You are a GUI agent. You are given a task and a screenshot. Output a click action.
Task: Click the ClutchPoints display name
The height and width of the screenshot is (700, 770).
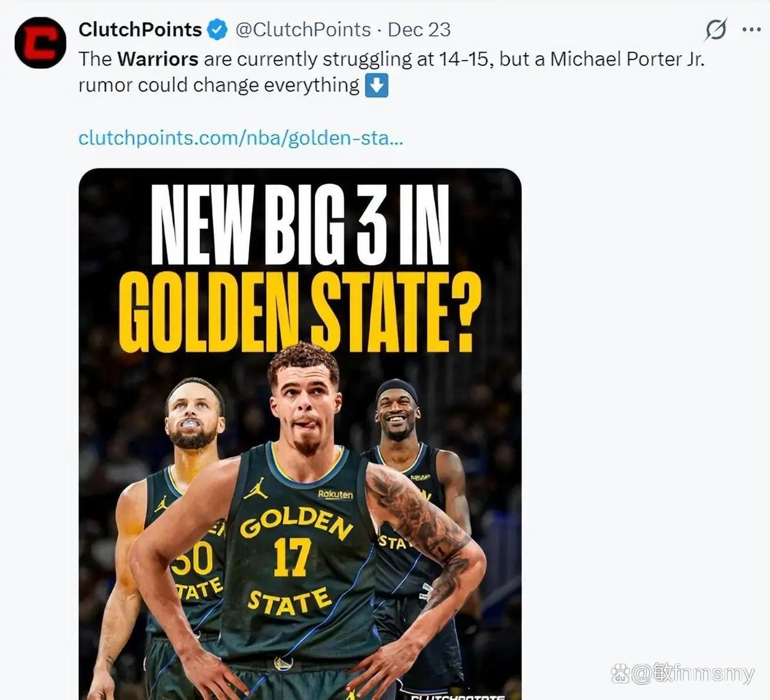[140, 29]
